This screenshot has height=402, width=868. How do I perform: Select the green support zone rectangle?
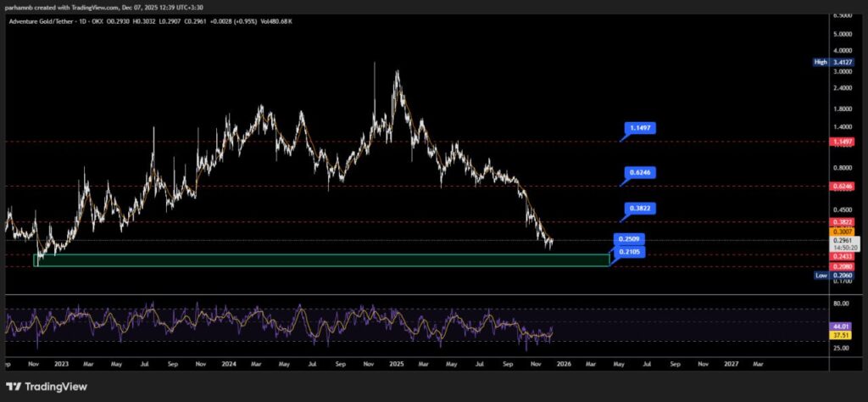pos(320,260)
